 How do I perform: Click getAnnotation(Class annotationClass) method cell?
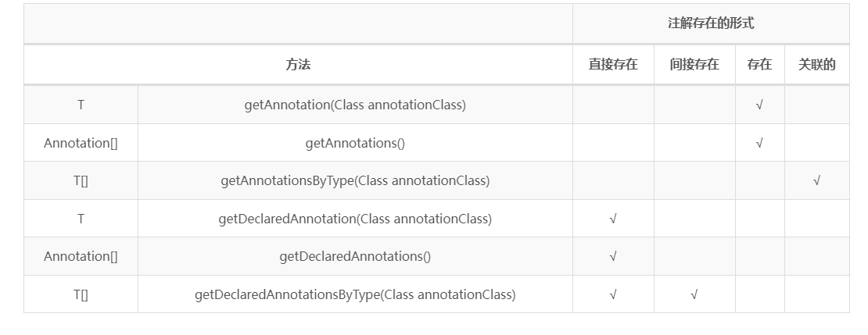click(x=355, y=105)
